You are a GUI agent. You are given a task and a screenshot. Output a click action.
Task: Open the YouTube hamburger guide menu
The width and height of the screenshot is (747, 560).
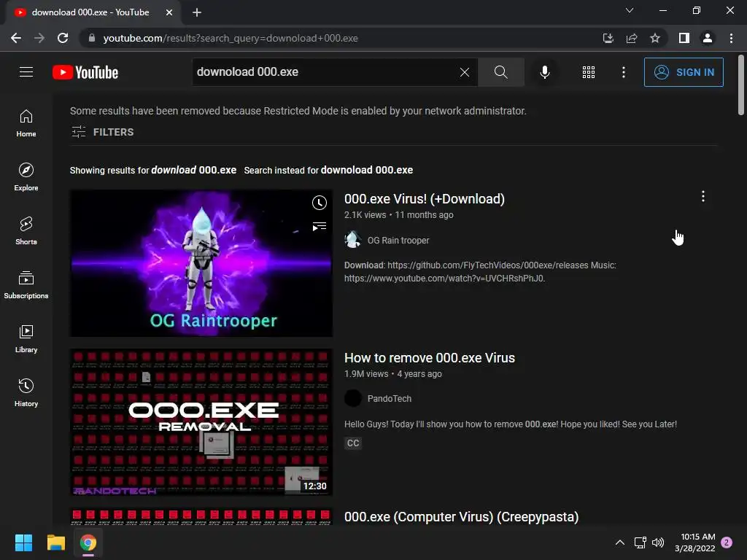(x=26, y=72)
